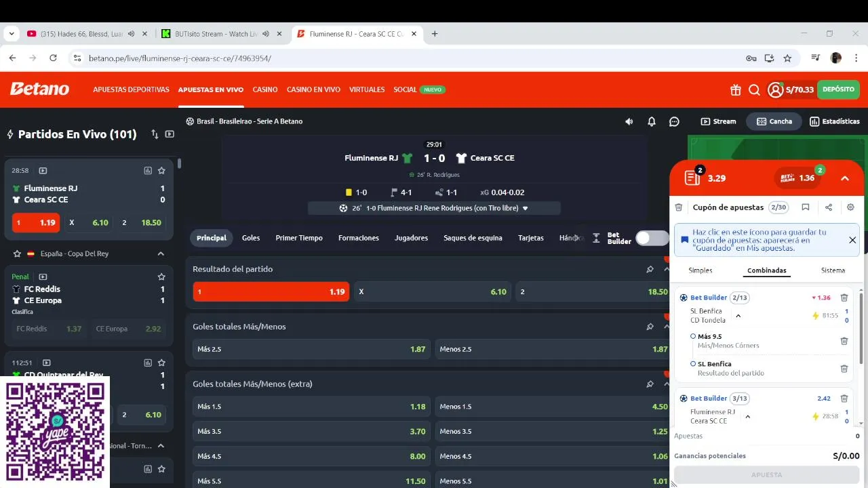
Task: Save coupon with the bookmark icon
Action: [x=806, y=207]
